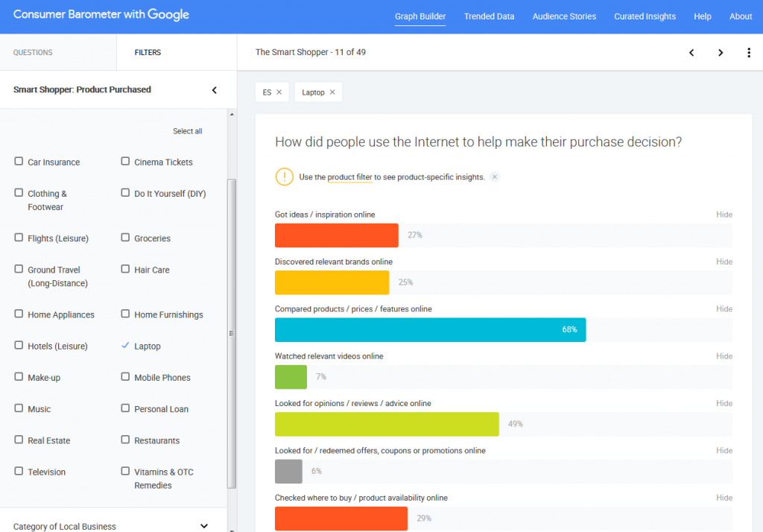Viewport: 763px width, 532px height.
Task: Check the Groceries checkbox
Action: [x=125, y=238]
